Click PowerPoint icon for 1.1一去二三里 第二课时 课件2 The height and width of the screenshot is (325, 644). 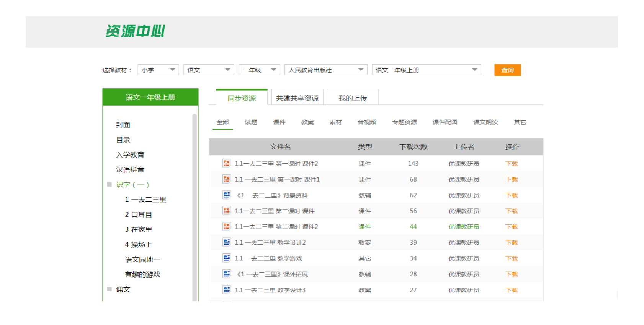(x=227, y=226)
